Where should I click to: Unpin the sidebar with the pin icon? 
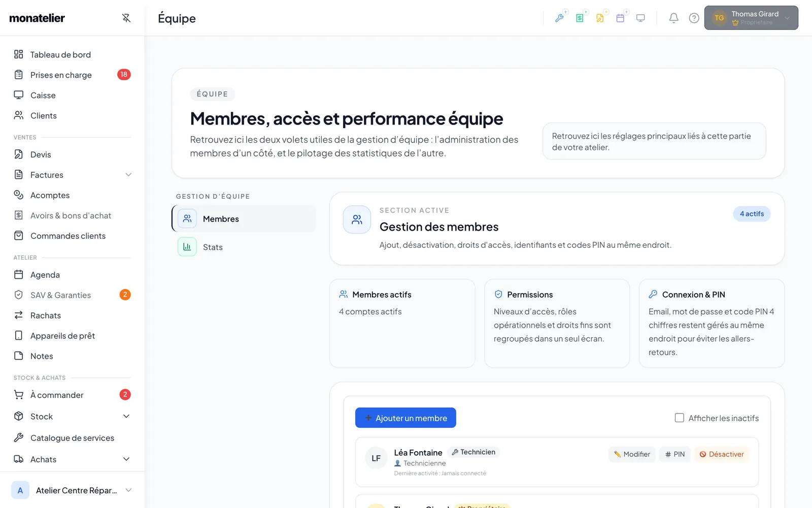pyautogui.click(x=126, y=18)
